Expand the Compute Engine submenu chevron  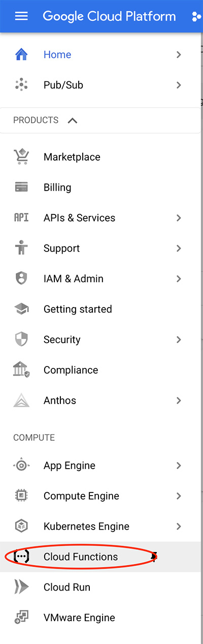coord(179,496)
